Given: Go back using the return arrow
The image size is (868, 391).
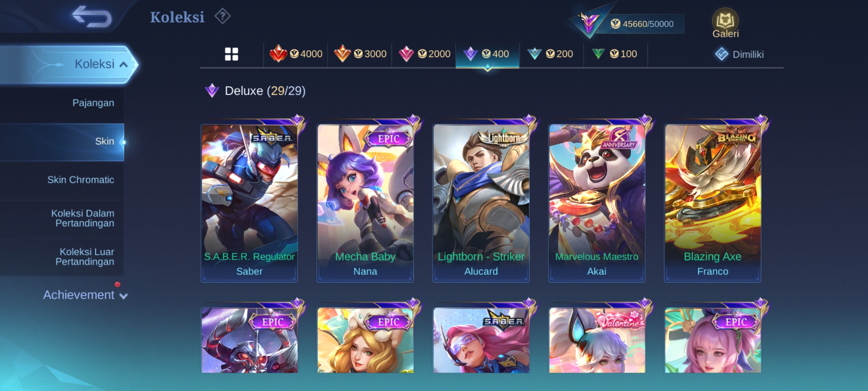Looking at the screenshot, I should pos(92,17).
